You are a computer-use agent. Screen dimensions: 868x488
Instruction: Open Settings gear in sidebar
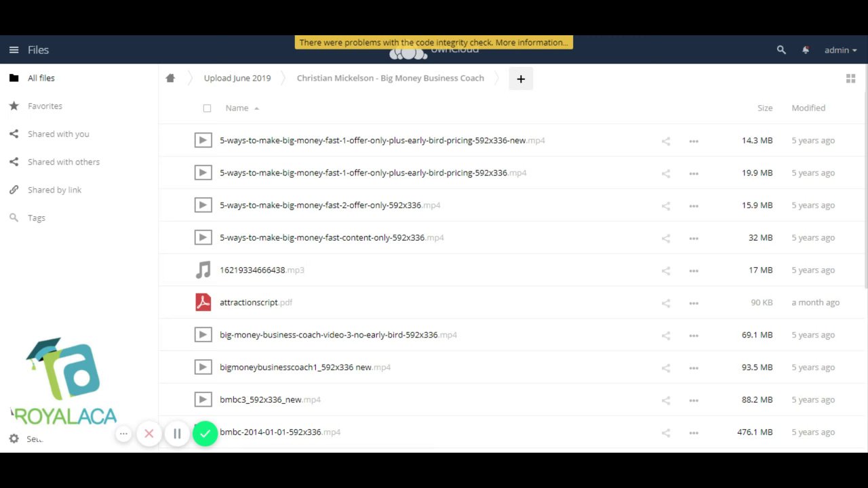click(x=14, y=439)
